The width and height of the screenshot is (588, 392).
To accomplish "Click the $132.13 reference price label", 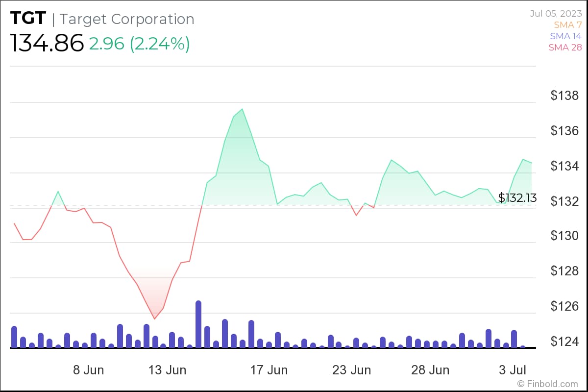I will [517, 198].
